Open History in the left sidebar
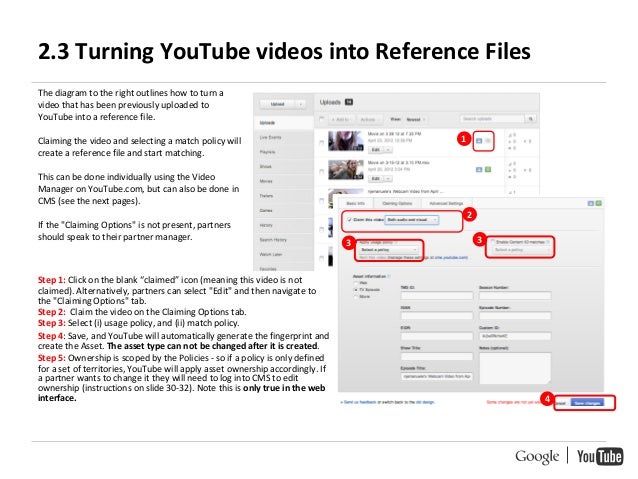Image resolution: width=638 pixels, height=479 pixels. tap(284, 225)
